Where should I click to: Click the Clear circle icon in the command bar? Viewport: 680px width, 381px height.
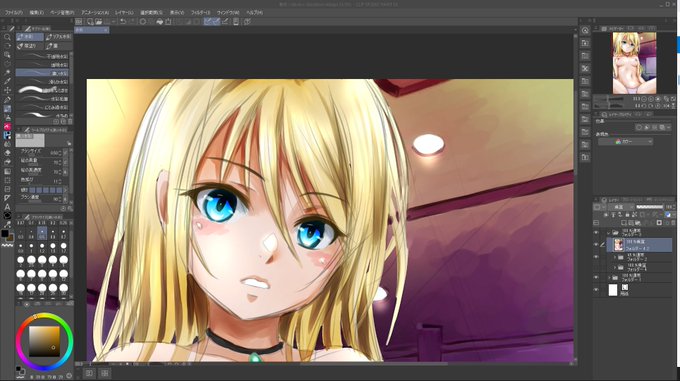click(x=143, y=21)
